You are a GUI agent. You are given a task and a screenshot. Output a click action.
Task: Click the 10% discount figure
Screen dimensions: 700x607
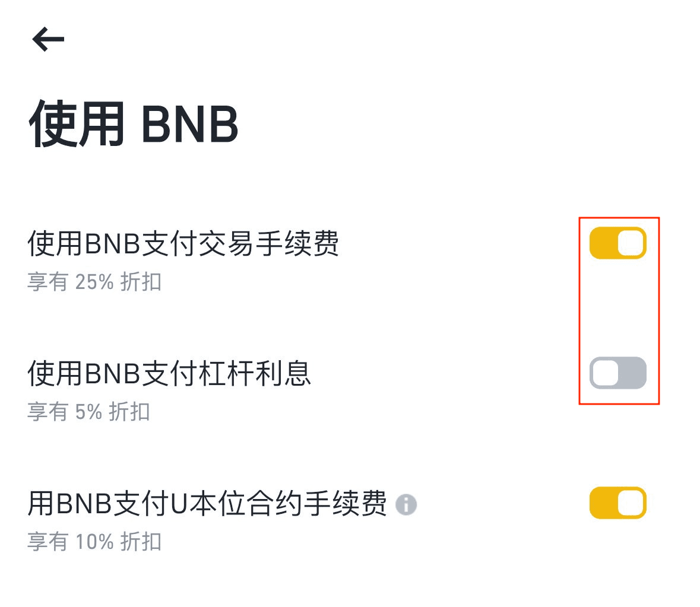click(94, 542)
